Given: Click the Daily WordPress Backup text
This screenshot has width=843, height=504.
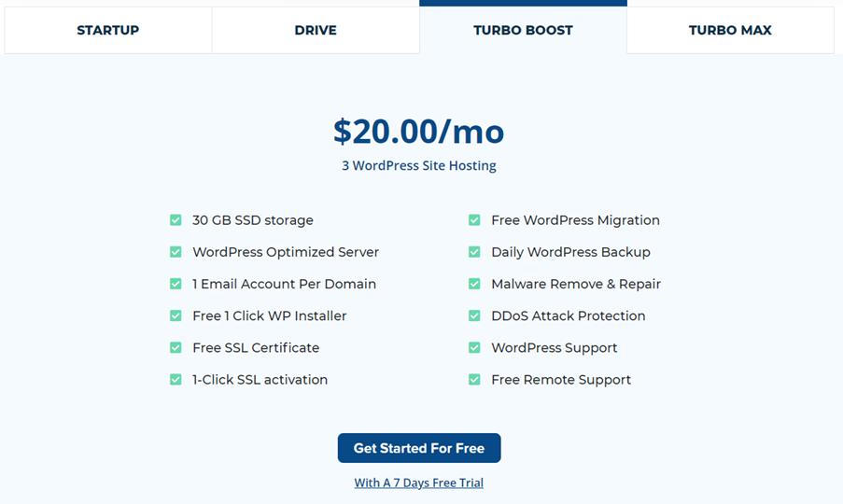Looking at the screenshot, I should coord(571,252).
